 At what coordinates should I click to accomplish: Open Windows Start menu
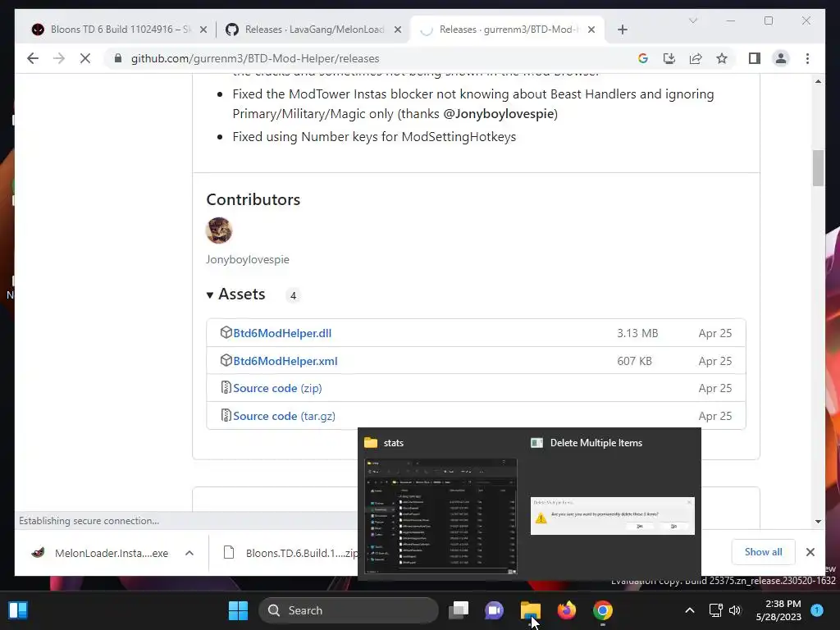pyautogui.click(x=239, y=610)
